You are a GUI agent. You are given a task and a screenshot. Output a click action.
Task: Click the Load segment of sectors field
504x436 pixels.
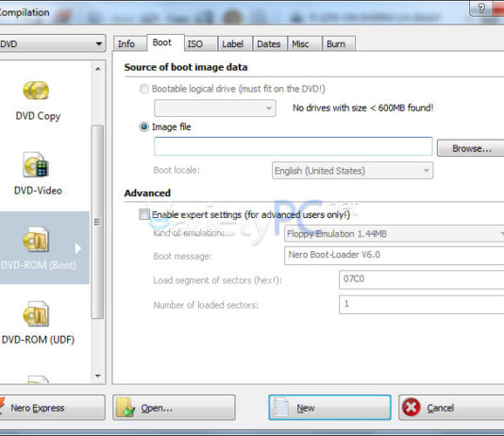(x=421, y=279)
